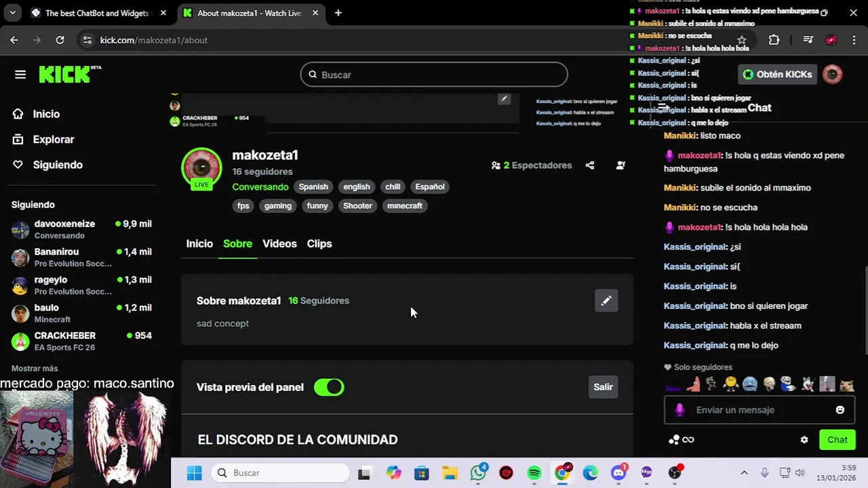This screenshot has width=868, height=488.
Task: Open chat settings gear icon
Action: [804, 440]
